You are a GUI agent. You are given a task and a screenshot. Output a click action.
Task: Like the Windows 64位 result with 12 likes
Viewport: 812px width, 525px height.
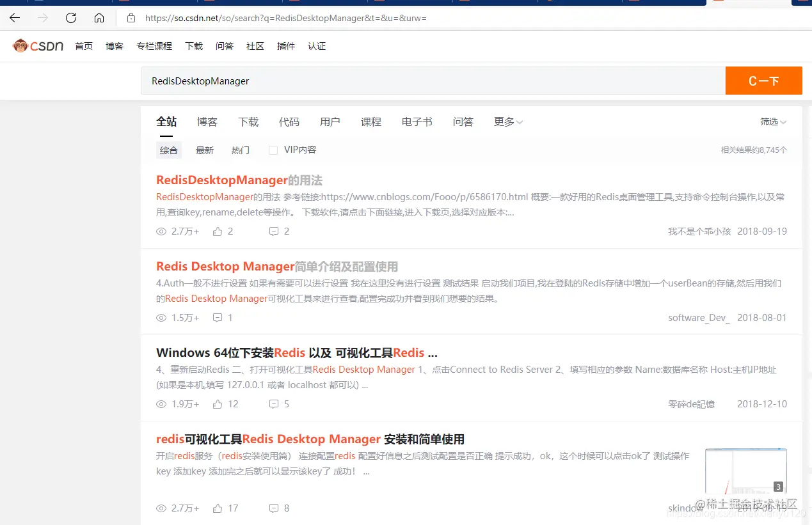[x=218, y=404]
